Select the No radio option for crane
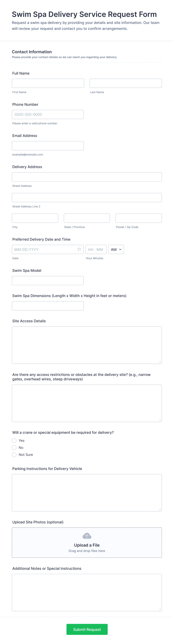 pos(14,448)
